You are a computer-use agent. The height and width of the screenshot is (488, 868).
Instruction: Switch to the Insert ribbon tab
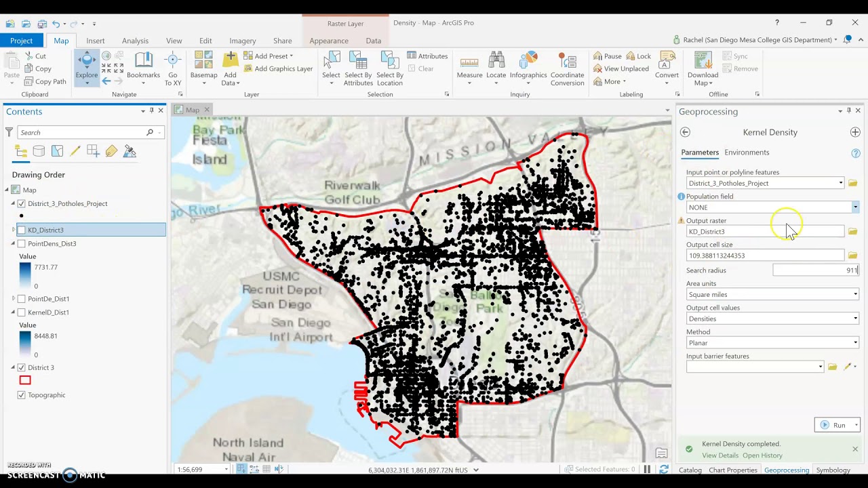click(x=95, y=41)
